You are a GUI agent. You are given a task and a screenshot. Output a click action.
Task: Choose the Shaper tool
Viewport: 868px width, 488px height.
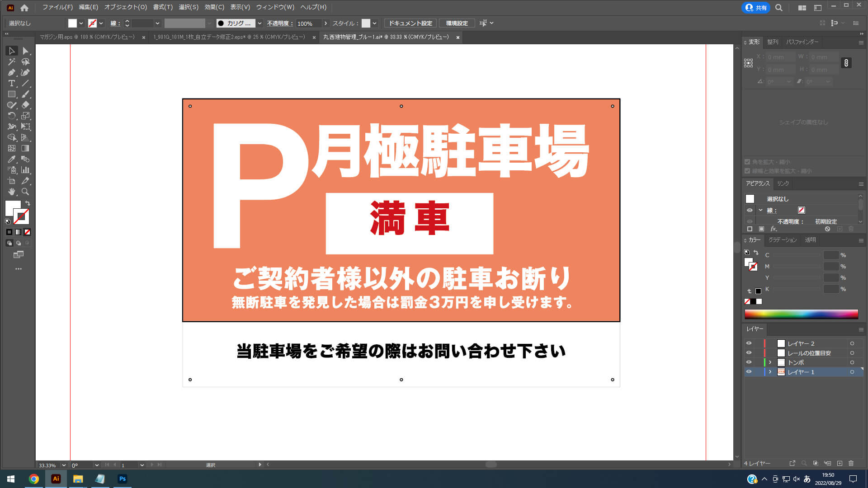point(12,105)
